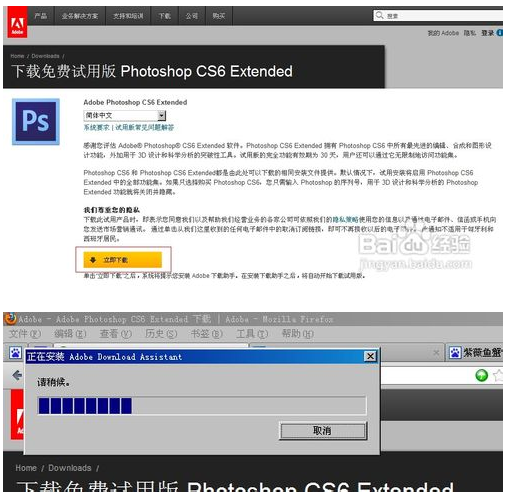
Task: Open the Firefox 工具 menu
Action: coord(252,334)
